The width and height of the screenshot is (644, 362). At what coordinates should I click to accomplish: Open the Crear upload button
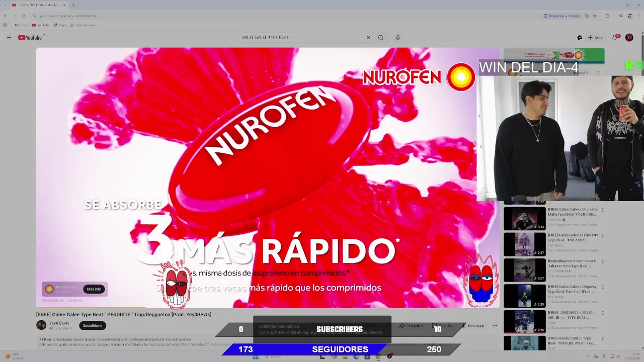pos(596,38)
